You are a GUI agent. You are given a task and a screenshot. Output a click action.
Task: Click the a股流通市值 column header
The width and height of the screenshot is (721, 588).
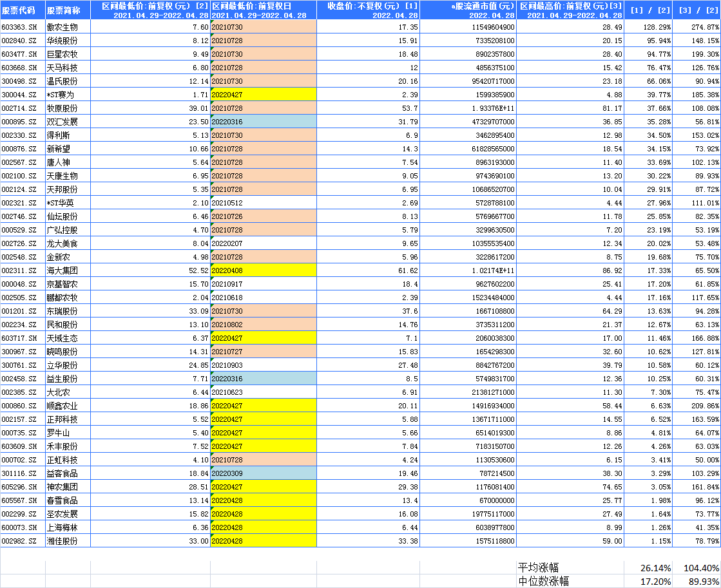tap(468, 10)
